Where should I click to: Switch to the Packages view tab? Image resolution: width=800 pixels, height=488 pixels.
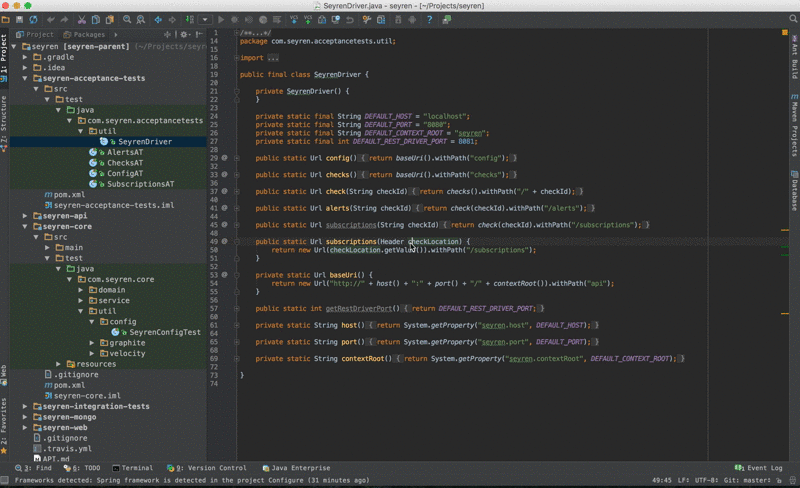[x=84, y=34]
